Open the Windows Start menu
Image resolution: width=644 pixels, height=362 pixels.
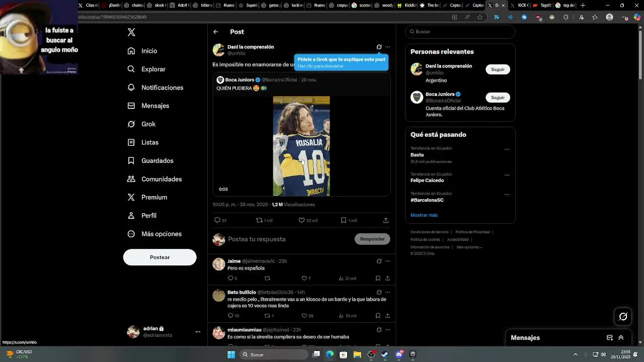(231, 354)
